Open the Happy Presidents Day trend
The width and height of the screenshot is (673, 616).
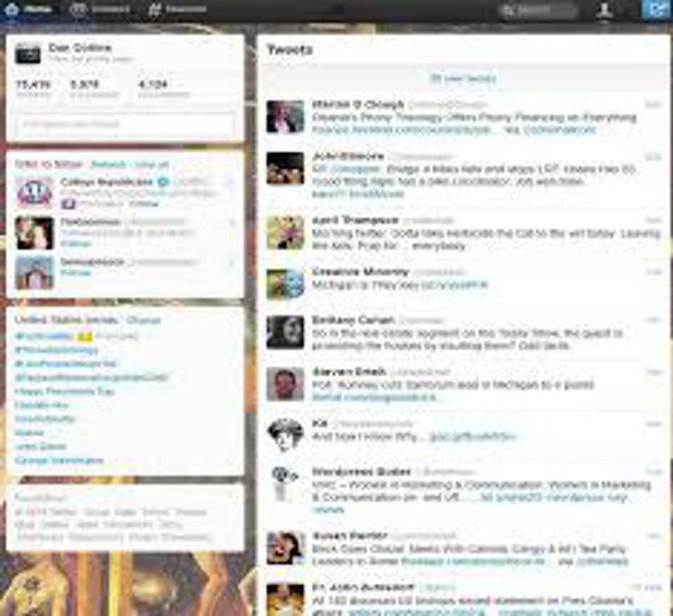tap(65, 391)
